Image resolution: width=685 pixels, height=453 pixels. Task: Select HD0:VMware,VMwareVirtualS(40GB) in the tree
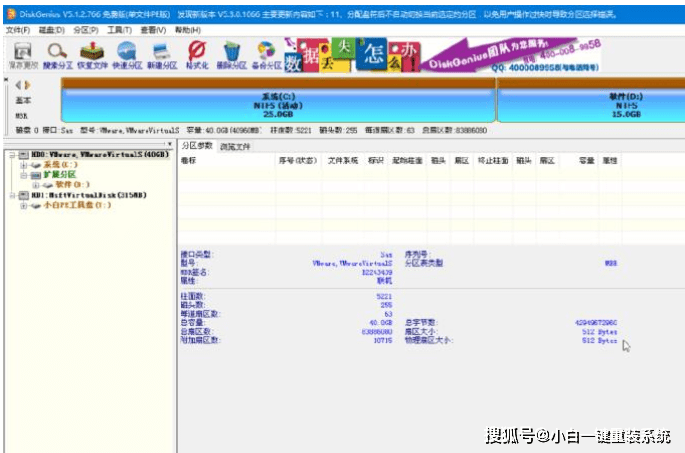coord(100,155)
